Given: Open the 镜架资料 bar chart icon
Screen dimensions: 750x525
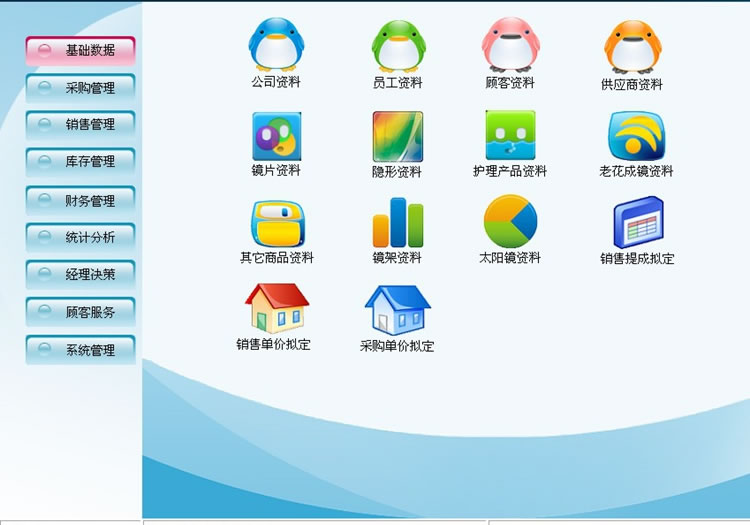Looking at the screenshot, I should [x=397, y=222].
